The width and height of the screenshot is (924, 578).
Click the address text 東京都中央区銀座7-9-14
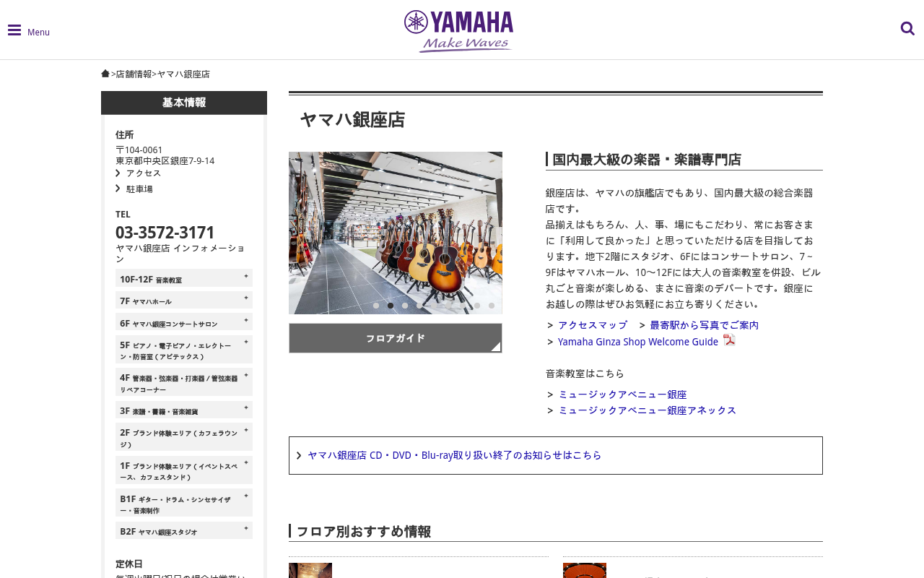coord(165,161)
